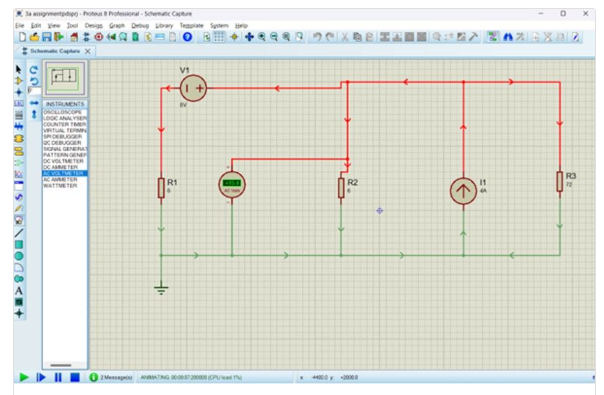Open the PCB Layout red target icon
Screen dimensions: 604x395
point(99,37)
